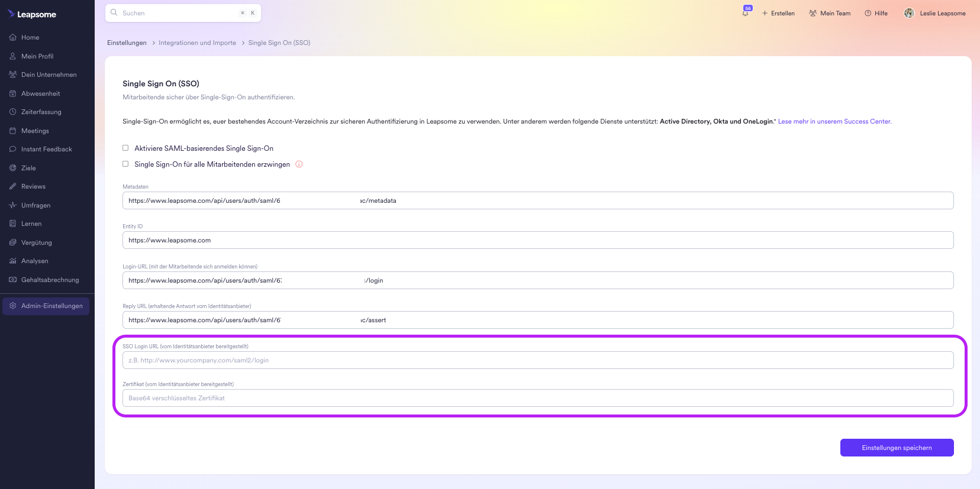
Task: Click the Leapsome logo in sidebar
Action: click(x=32, y=14)
